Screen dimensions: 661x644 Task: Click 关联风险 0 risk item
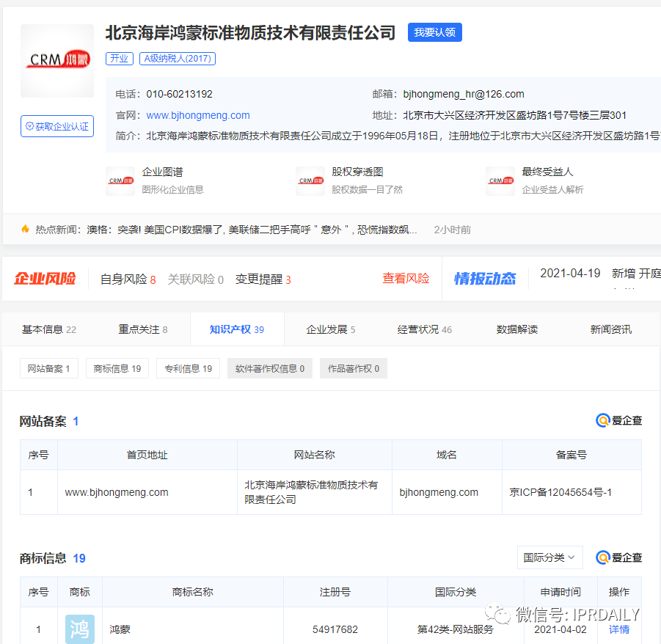coord(196,279)
